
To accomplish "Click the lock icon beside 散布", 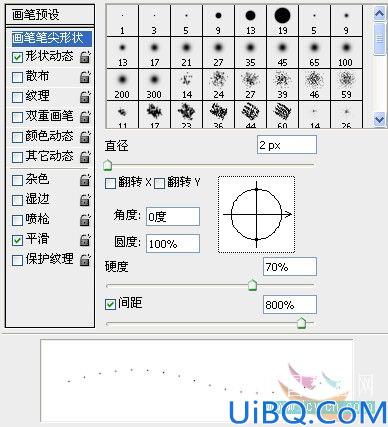I will pos(85,77).
